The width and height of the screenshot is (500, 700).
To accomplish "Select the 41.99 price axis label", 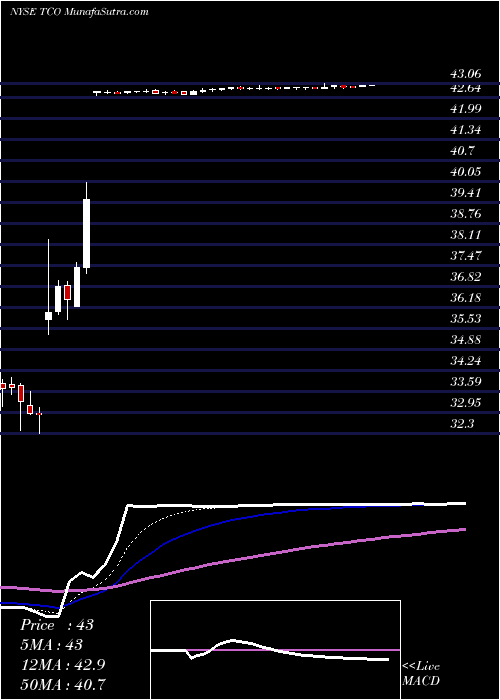I will pos(466,109).
